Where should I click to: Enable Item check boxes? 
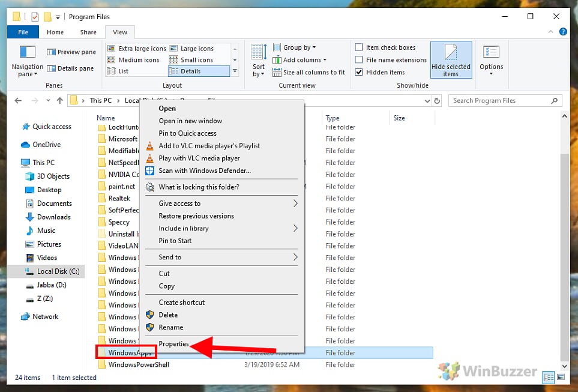[358, 47]
